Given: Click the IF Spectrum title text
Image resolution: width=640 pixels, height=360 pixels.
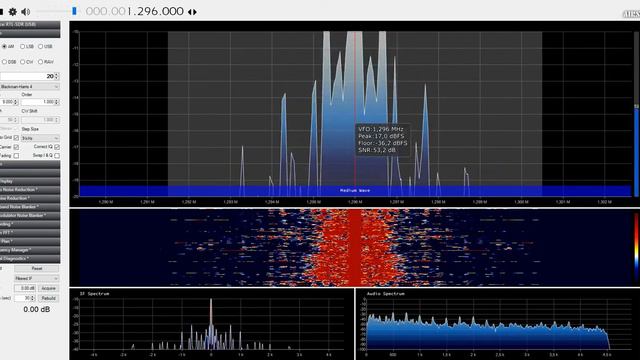Looking at the screenshot, I should click(94, 294).
